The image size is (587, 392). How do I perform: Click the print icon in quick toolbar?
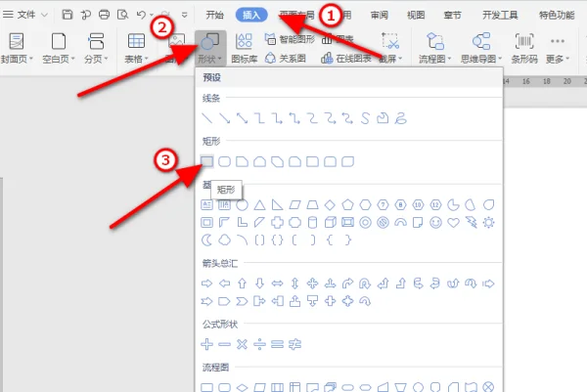(x=104, y=15)
